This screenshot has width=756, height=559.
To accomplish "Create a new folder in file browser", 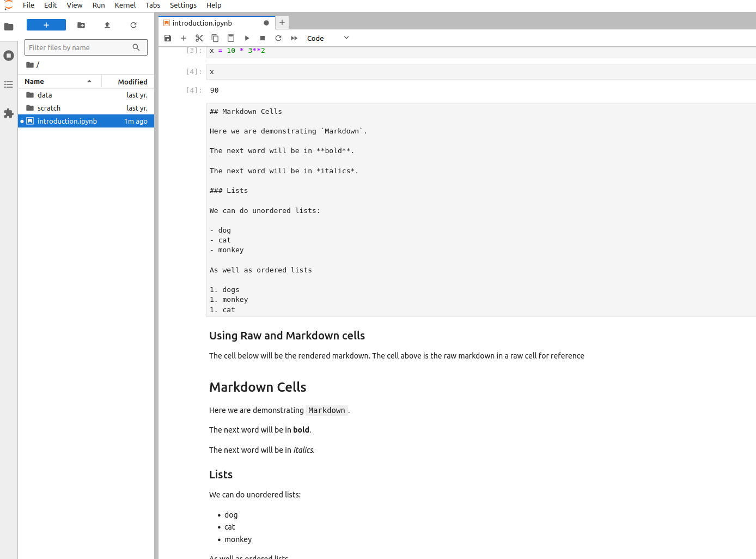I will (81, 25).
